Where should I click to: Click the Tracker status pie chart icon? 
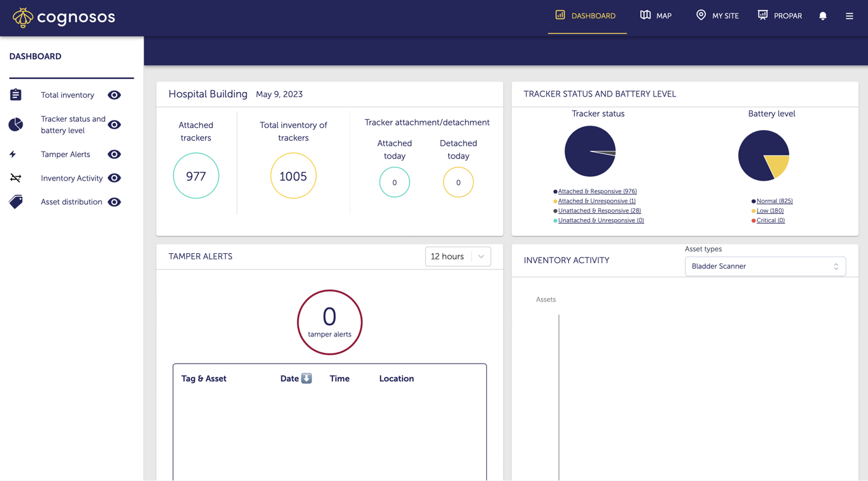(16, 124)
